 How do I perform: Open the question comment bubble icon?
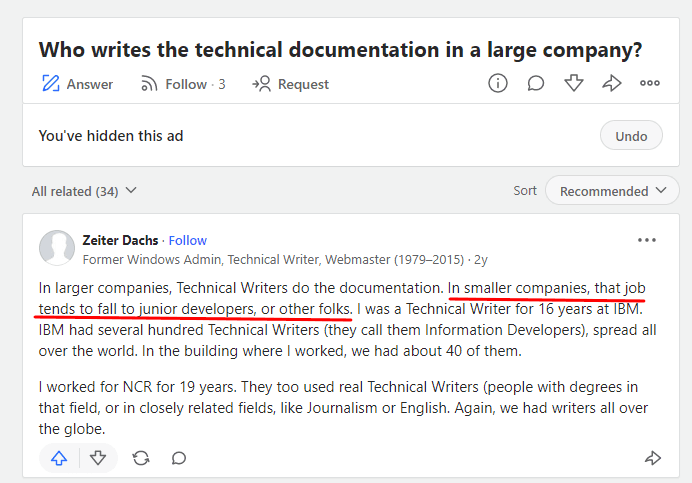click(536, 83)
